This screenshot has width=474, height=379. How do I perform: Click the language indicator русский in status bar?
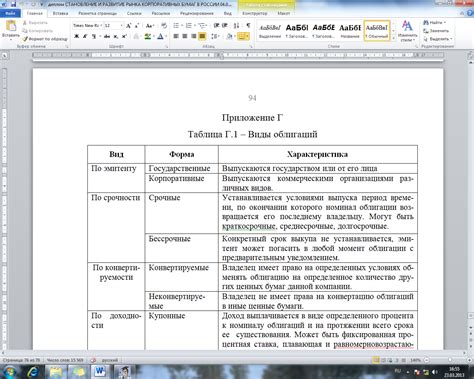[110, 360]
